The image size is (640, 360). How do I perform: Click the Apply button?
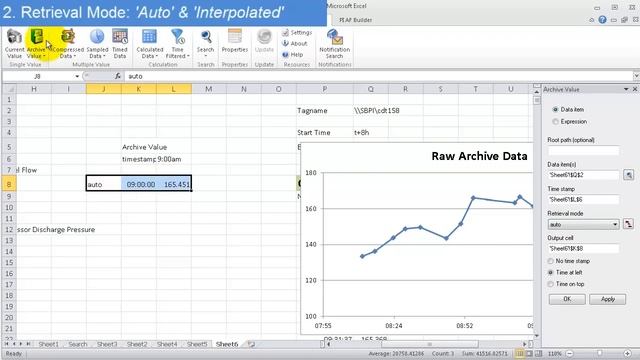click(x=607, y=299)
